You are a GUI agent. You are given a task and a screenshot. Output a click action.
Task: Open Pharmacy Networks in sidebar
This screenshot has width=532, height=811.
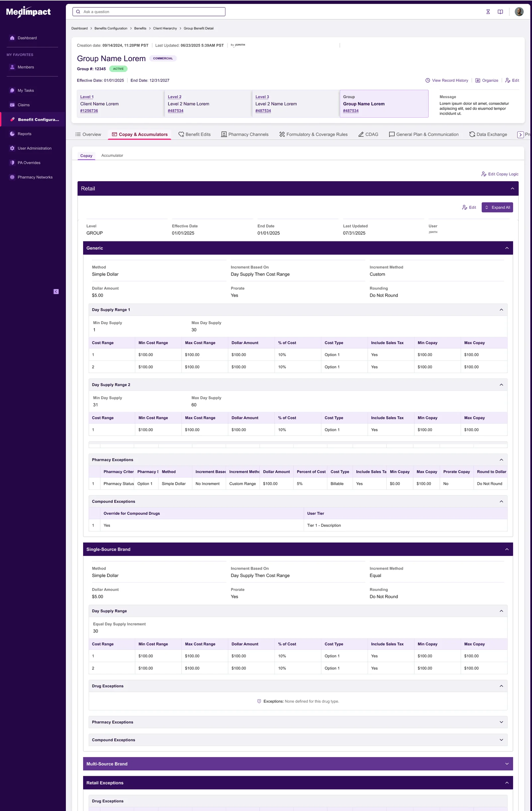[35, 177]
